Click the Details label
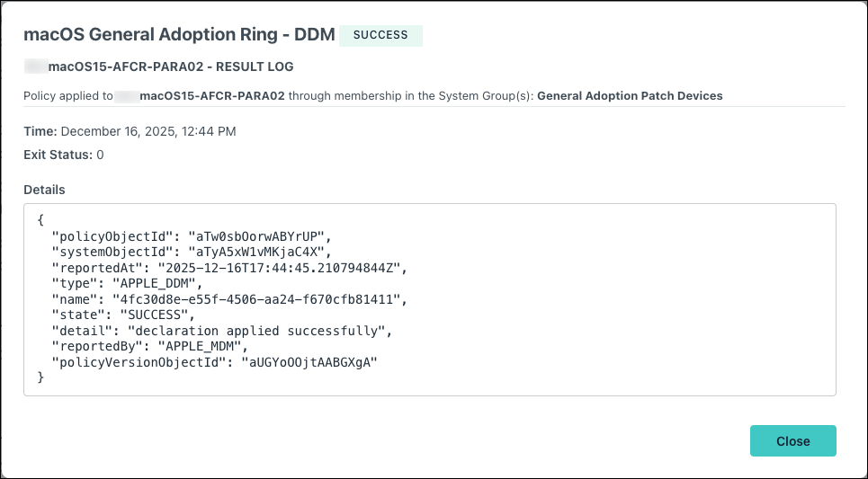 (x=44, y=190)
